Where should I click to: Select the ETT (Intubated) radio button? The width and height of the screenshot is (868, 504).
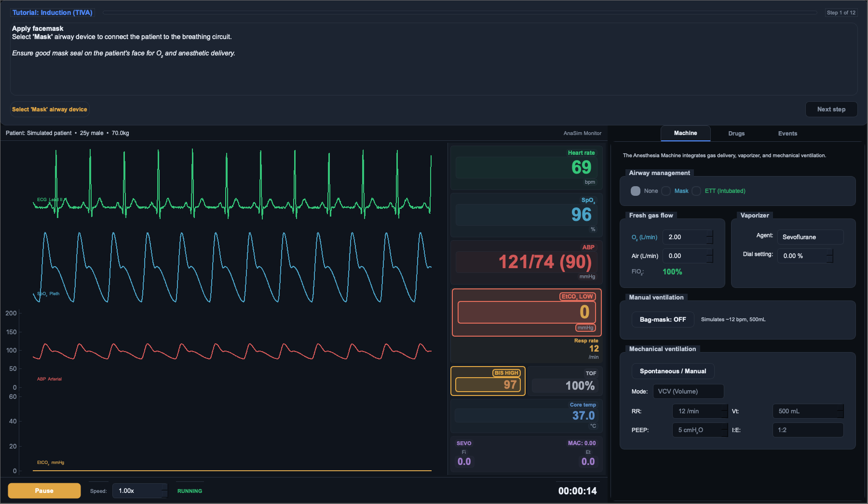pos(696,191)
